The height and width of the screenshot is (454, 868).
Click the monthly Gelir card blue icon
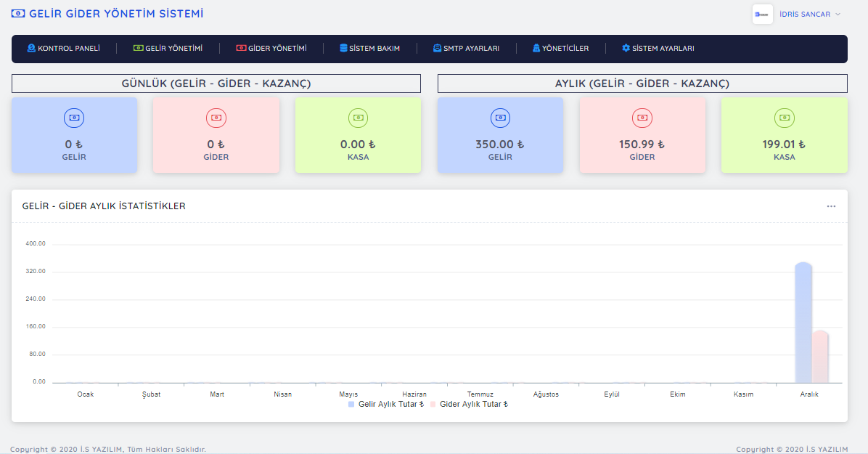click(500, 118)
